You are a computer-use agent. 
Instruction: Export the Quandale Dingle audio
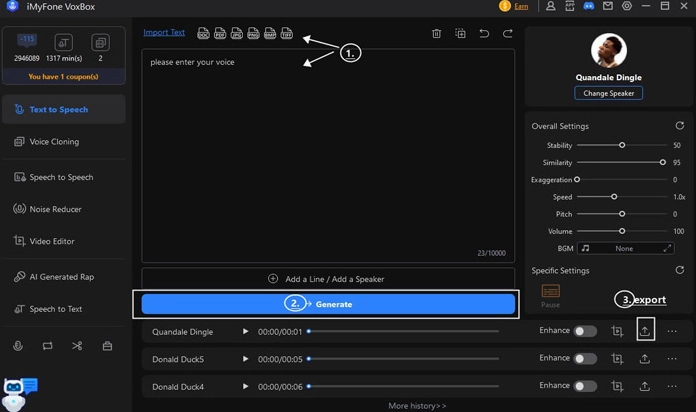point(645,331)
